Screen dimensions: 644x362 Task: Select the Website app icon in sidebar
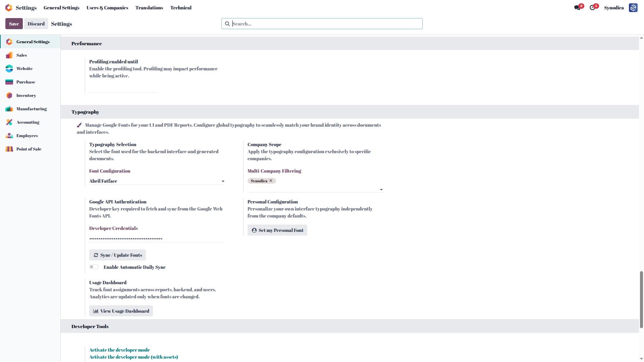tap(9, 68)
